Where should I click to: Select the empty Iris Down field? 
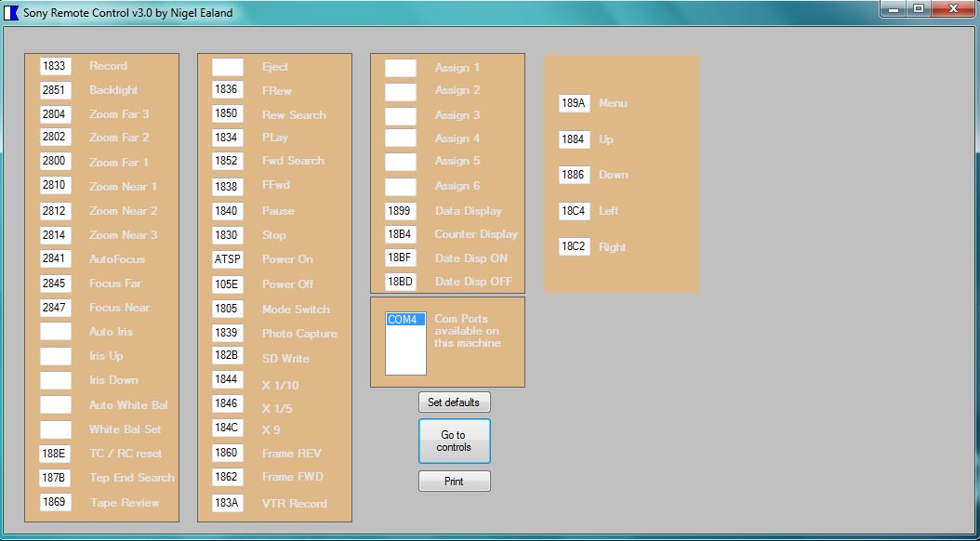click(x=56, y=380)
